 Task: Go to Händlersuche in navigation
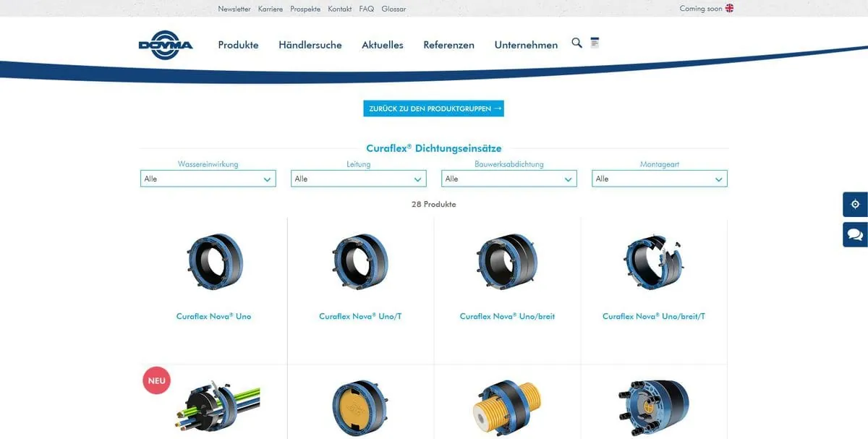point(310,45)
